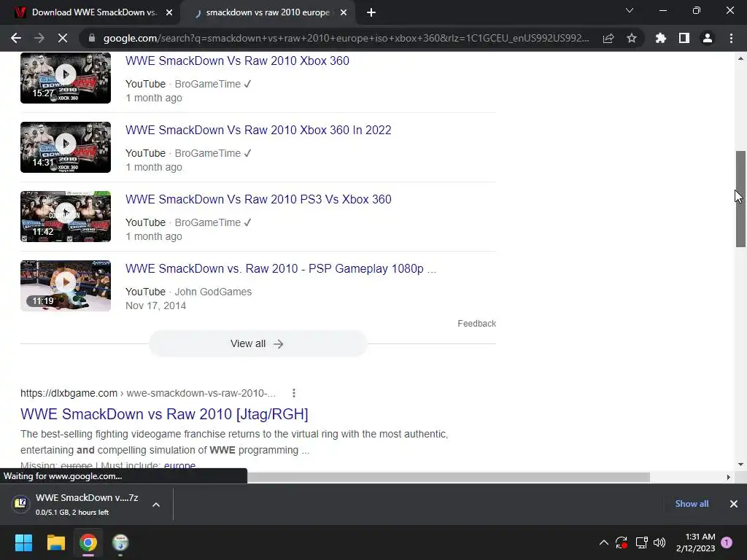Open the notification badge in the taskbar
Screen dimensions: 747x560
tap(727, 542)
